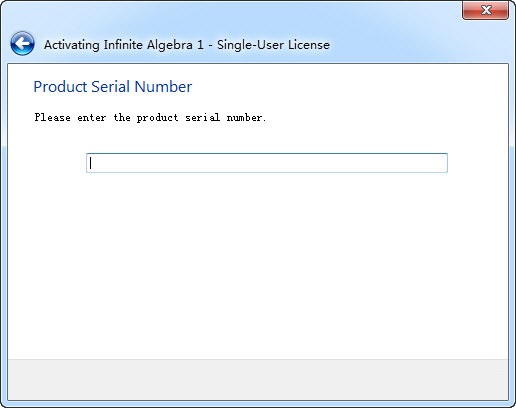
Task: Click the word 'Product' in the heading
Action: pyautogui.click(x=60, y=87)
